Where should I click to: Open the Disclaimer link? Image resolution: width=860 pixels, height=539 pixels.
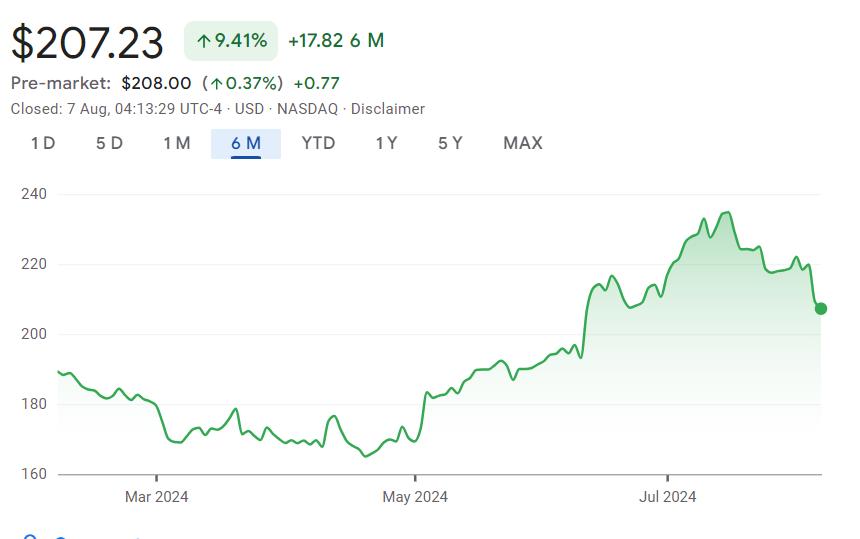point(388,109)
